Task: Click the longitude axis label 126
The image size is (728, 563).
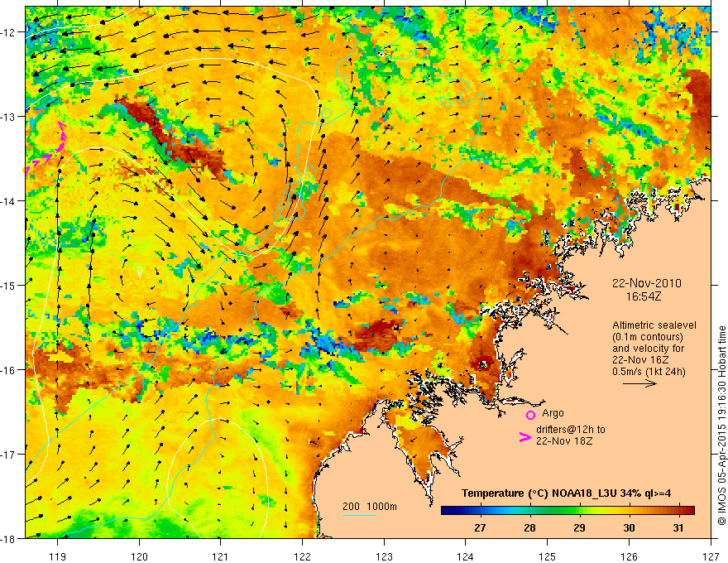Action: (629, 556)
